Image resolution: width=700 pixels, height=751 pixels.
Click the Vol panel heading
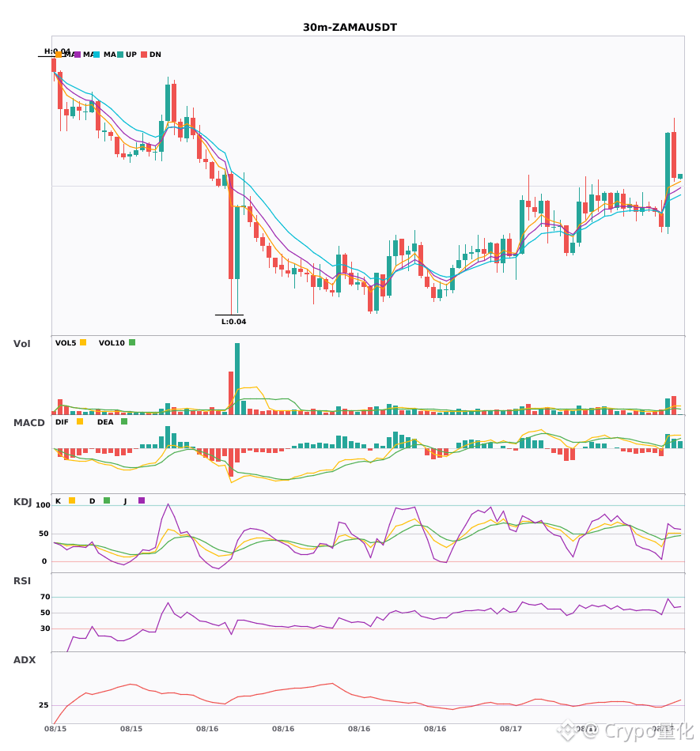tap(21, 344)
